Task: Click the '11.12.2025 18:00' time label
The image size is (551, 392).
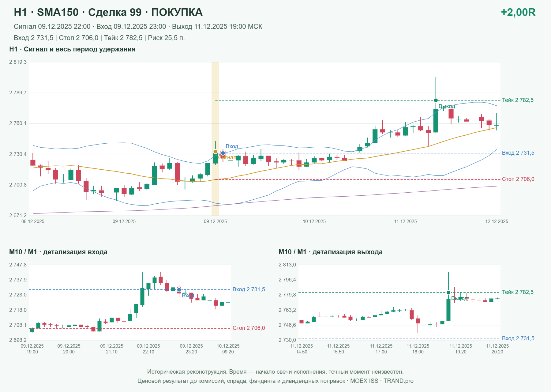Action: 418,349
